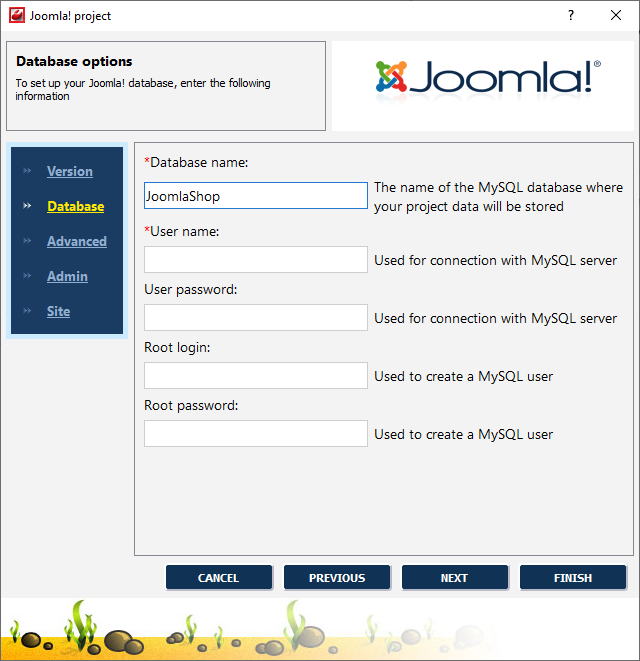Viewport: 640px width, 661px height.
Task: Click arrow icon beside Advanced
Action: pos(27,241)
